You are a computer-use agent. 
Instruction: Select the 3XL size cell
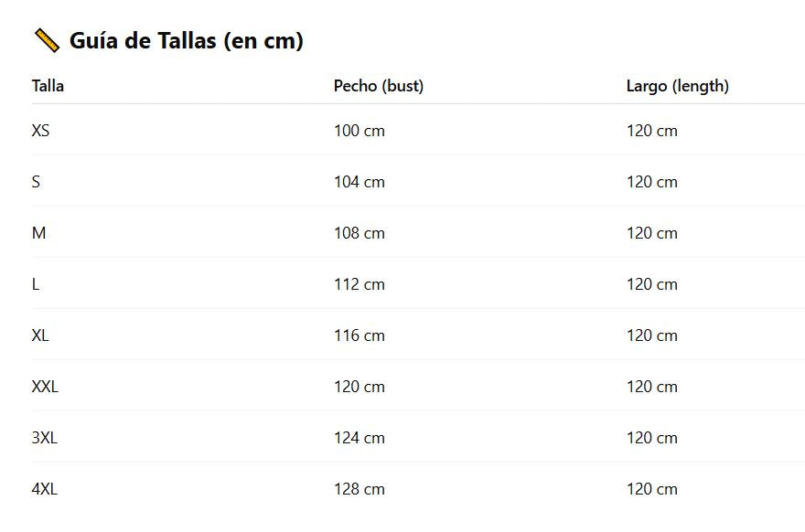(x=45, y=438)
